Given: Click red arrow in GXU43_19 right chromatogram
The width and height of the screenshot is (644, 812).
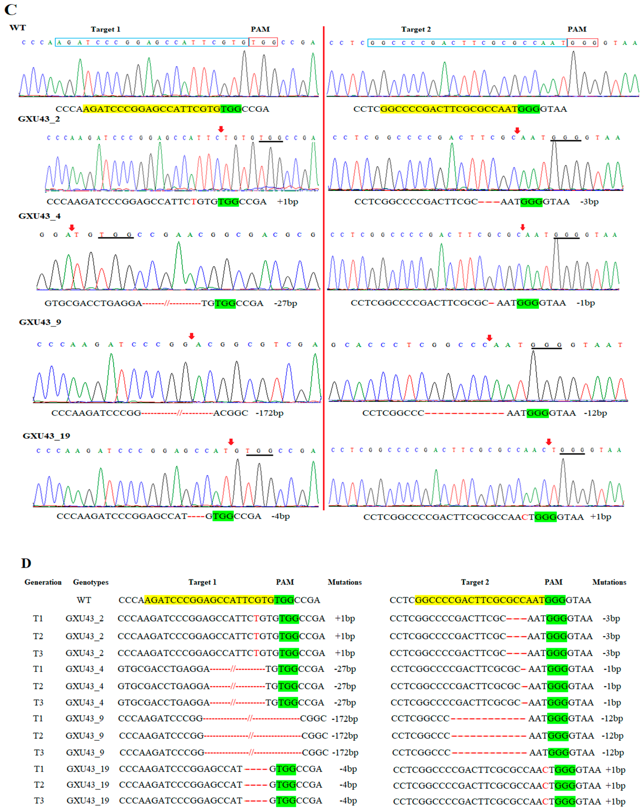Looking at the screenshot, I should (549, 442).
